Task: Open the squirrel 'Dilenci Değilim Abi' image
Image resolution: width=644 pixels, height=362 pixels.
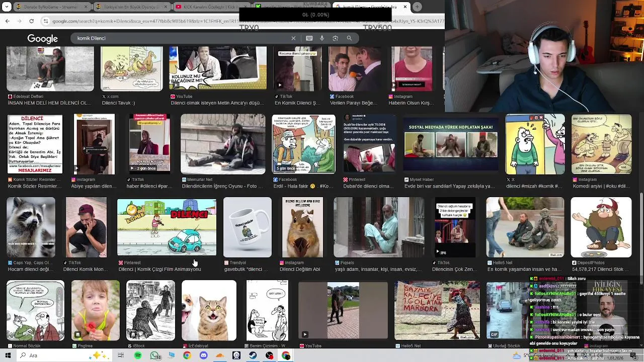Action: point(302,227)
